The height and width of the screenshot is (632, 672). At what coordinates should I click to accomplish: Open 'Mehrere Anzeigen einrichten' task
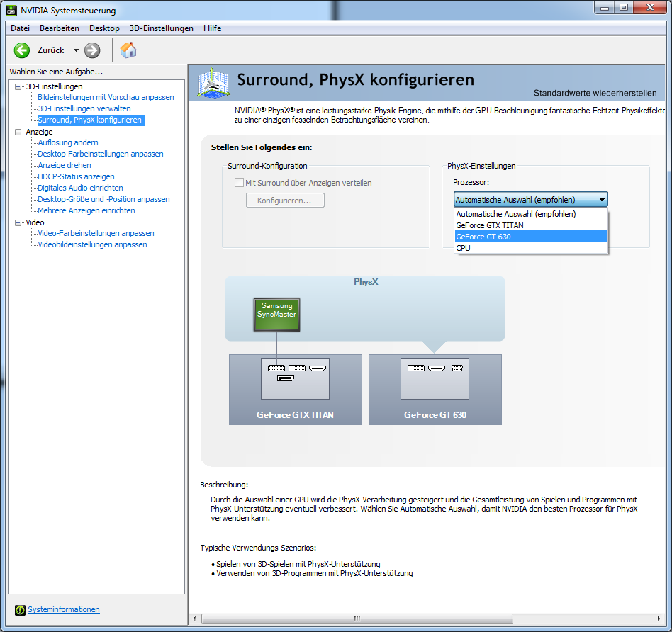pos(86,210)
